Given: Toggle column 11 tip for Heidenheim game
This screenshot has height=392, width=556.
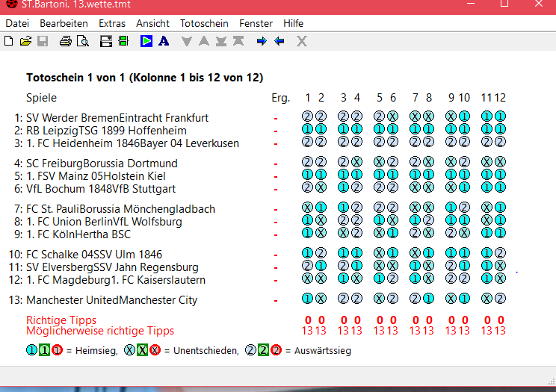Looking at the screenshot, I should (486, 142).
